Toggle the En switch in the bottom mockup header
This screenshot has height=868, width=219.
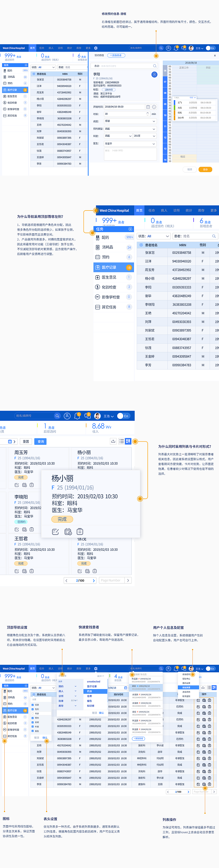point(210,669)
